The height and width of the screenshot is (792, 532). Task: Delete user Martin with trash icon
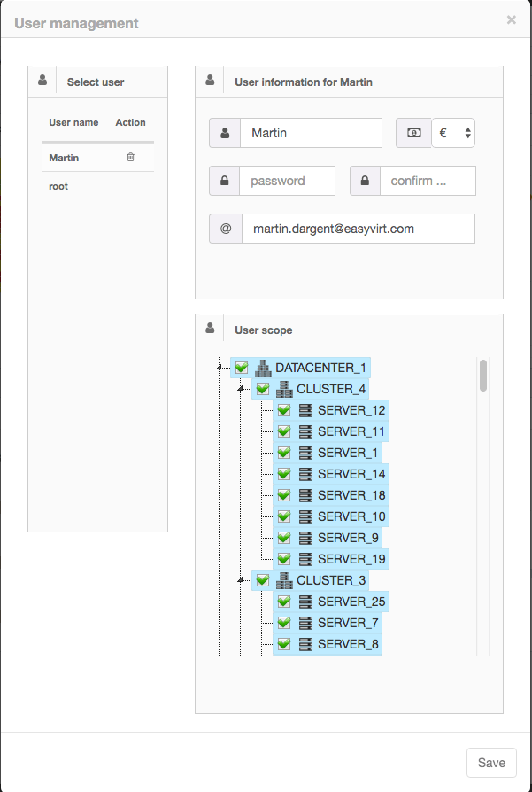coord(130,157)
